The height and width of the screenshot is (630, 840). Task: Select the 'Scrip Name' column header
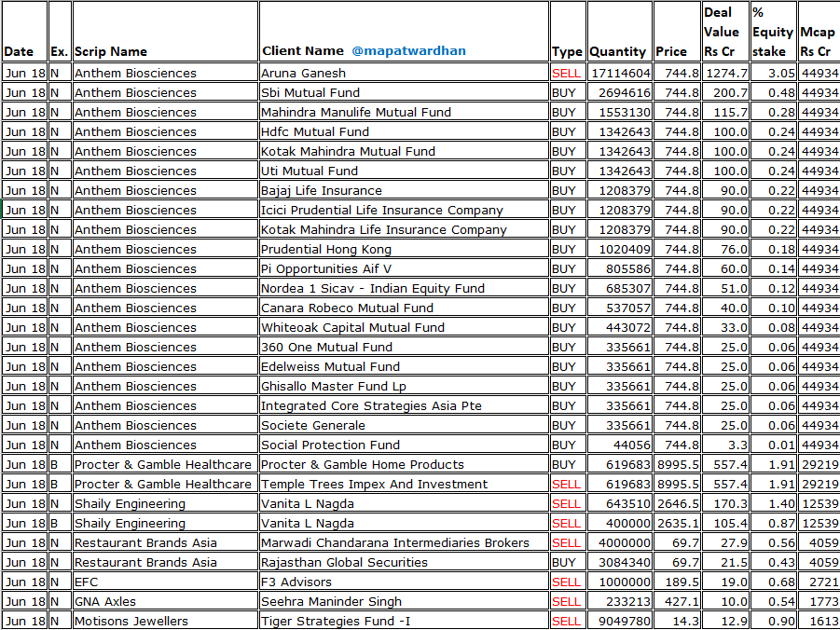tap(165, 31)
